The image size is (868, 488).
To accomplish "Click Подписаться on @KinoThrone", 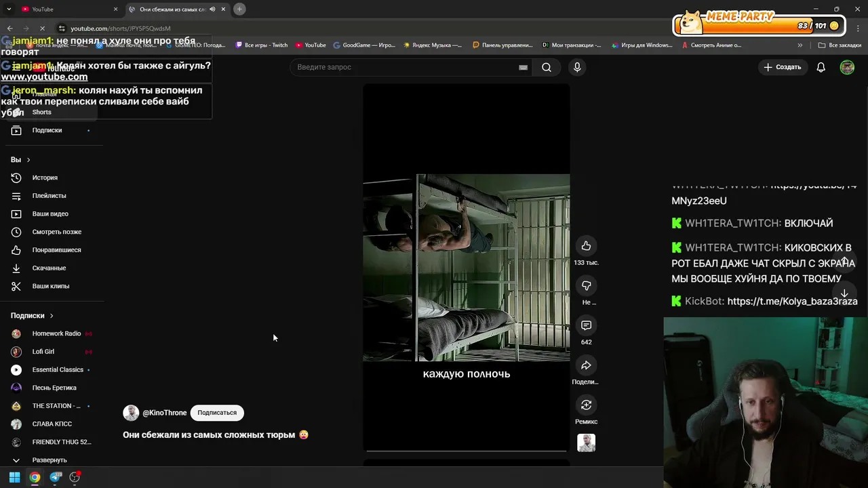I will point(217,413).
